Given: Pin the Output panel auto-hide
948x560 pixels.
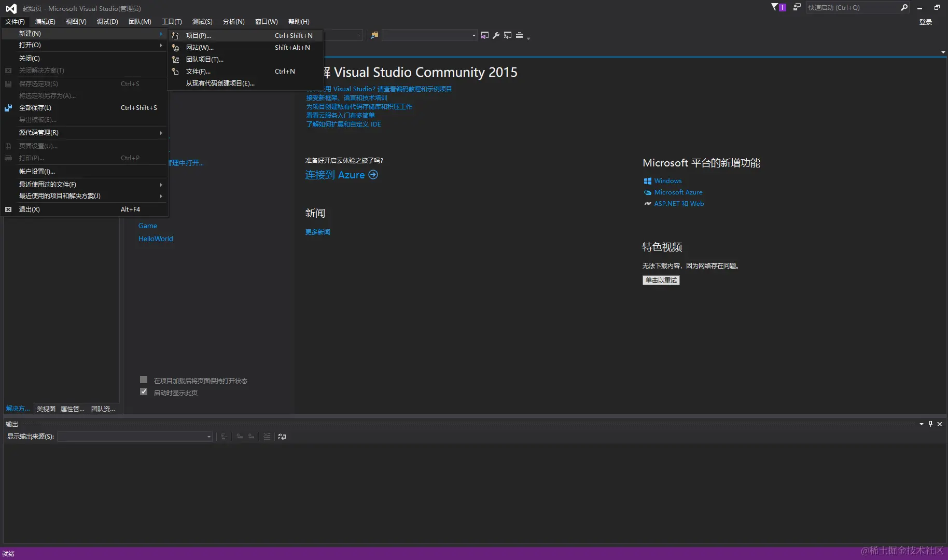Looking at the screenshot, I should coord(930,424).
